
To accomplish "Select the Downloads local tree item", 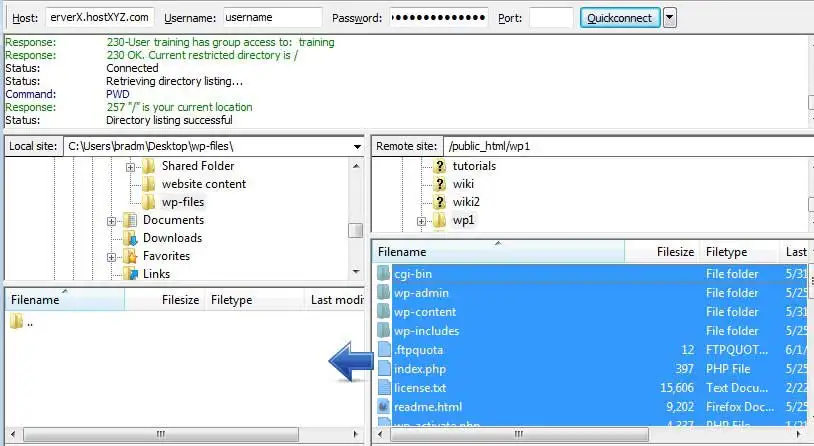I will [x=172, y=238].
